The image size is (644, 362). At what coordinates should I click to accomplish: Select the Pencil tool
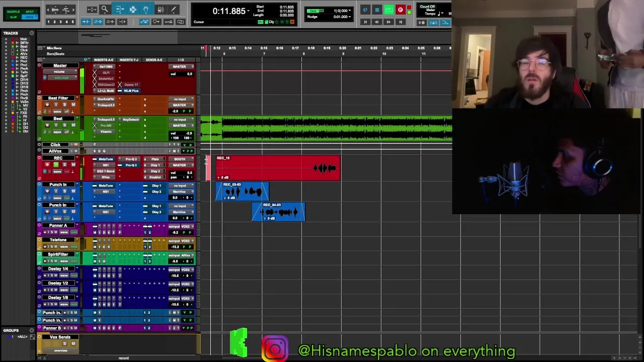[173, 10]
